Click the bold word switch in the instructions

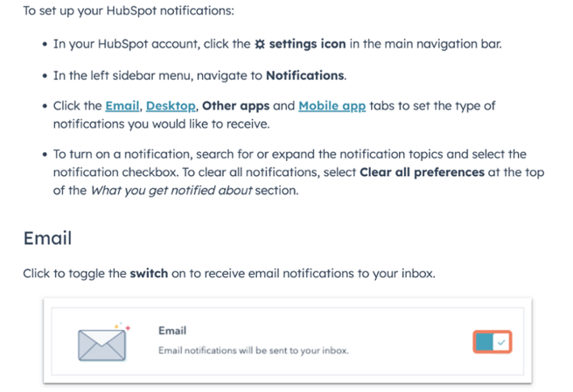click(x=148, y=274)
